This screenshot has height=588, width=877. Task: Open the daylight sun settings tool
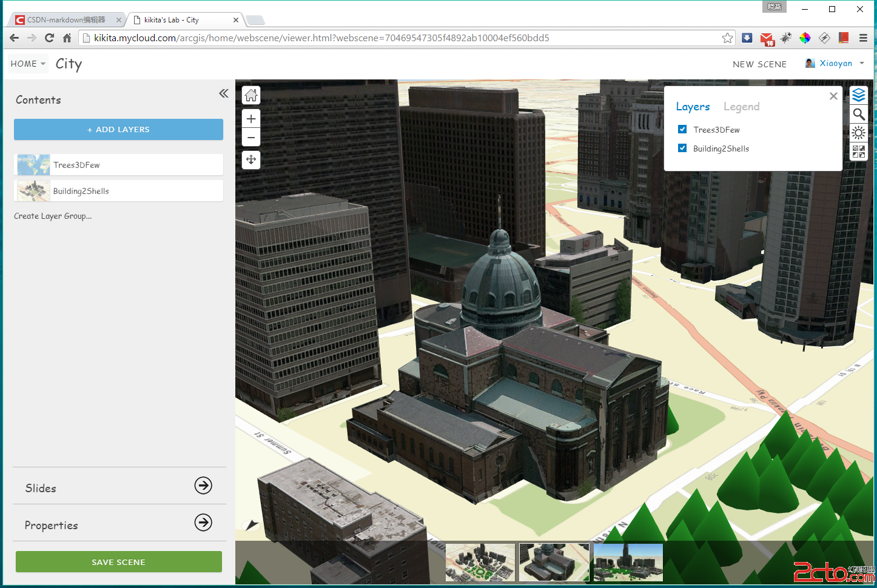tap(859, 133)
